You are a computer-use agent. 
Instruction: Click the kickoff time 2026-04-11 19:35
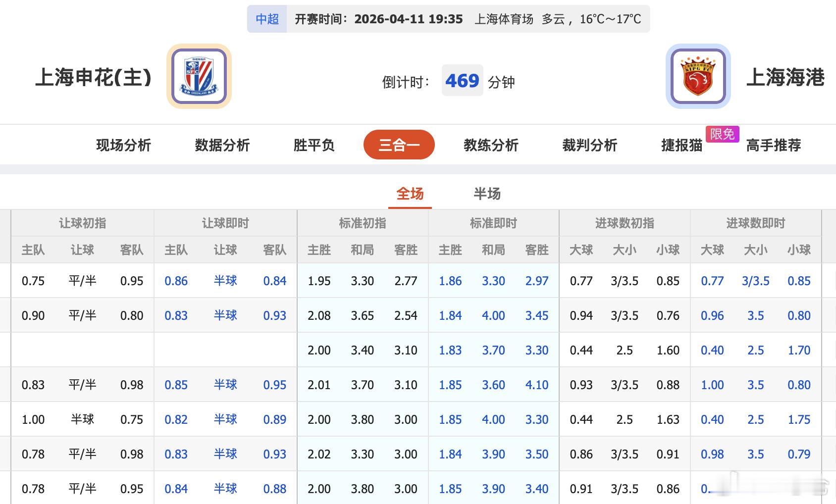(x=409, y=19)
